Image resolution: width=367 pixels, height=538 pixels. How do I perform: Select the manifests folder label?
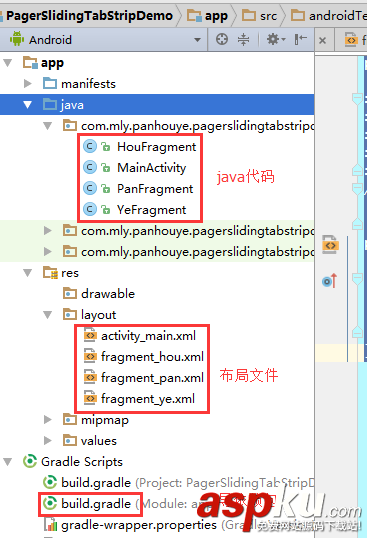tap(88, 84)
